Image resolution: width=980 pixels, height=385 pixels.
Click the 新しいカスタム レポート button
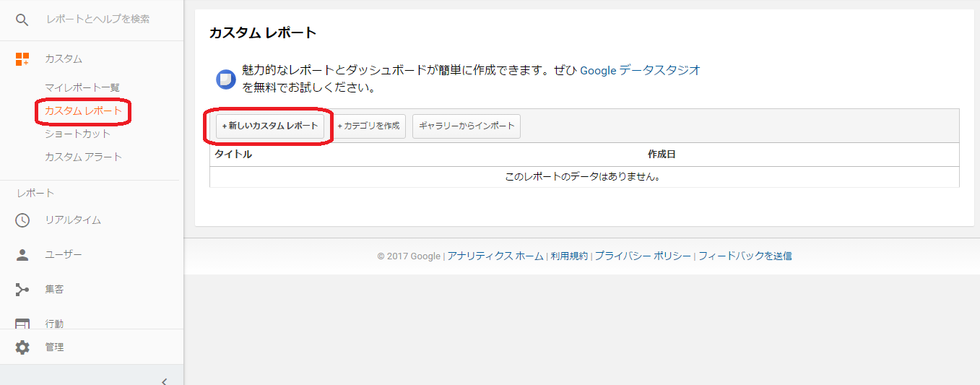[270, 126]
